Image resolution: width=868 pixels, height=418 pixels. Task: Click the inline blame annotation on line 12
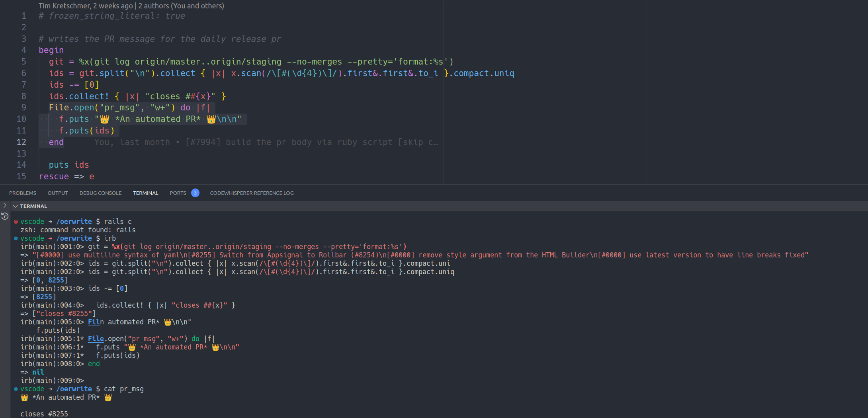266,142
